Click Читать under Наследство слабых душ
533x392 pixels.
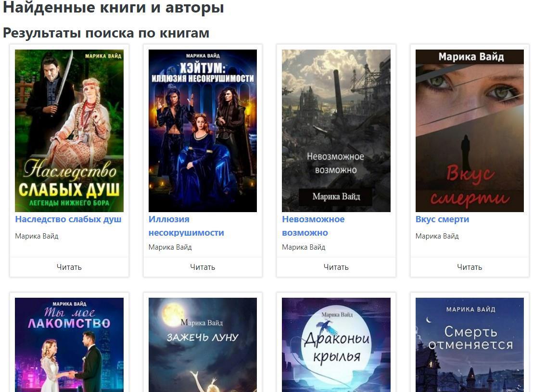click(69, 267)
